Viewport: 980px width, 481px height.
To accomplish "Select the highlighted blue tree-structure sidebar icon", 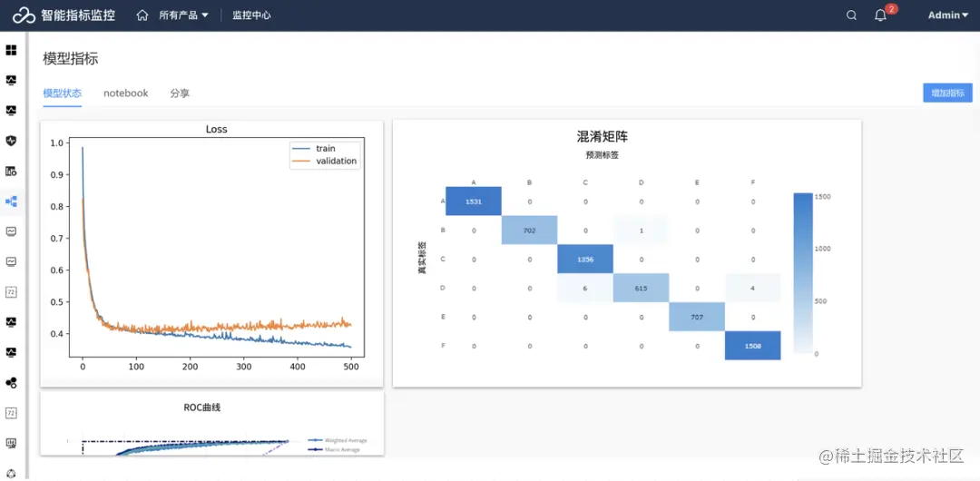I will pos(11,201).
